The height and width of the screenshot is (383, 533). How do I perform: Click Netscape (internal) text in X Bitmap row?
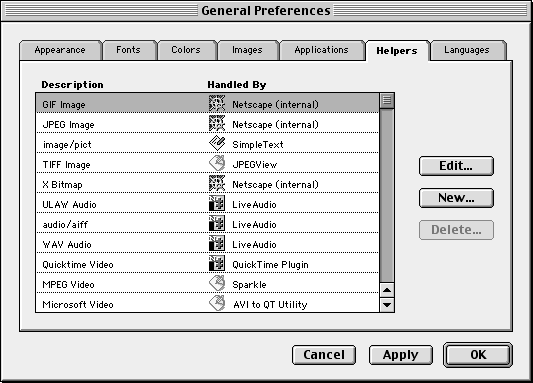[x=275, y=185]
